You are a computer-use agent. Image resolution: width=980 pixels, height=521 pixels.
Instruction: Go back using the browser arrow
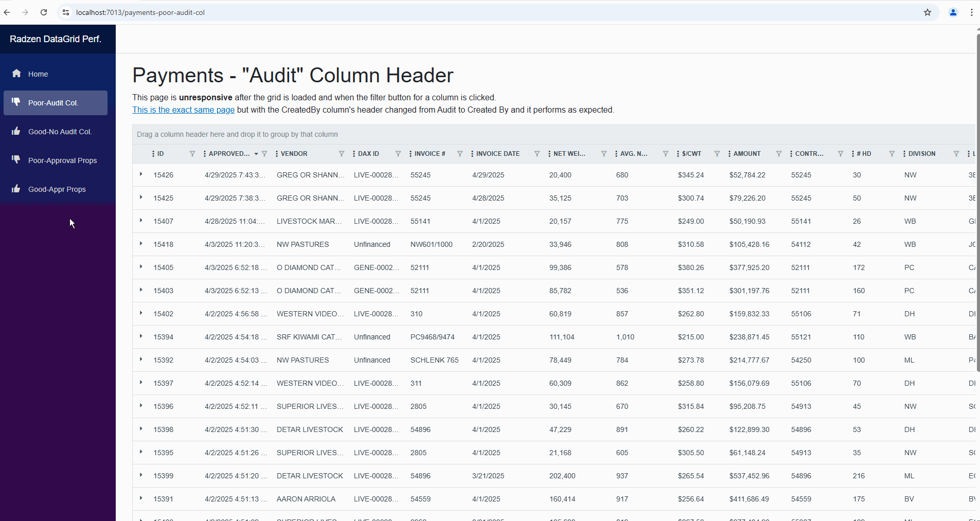click(7, 12)
